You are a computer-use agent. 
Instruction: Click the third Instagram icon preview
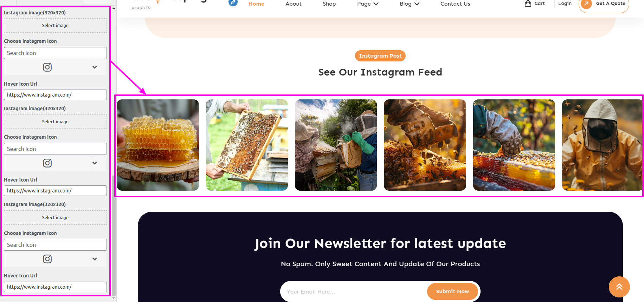click(x=47, y=259)
